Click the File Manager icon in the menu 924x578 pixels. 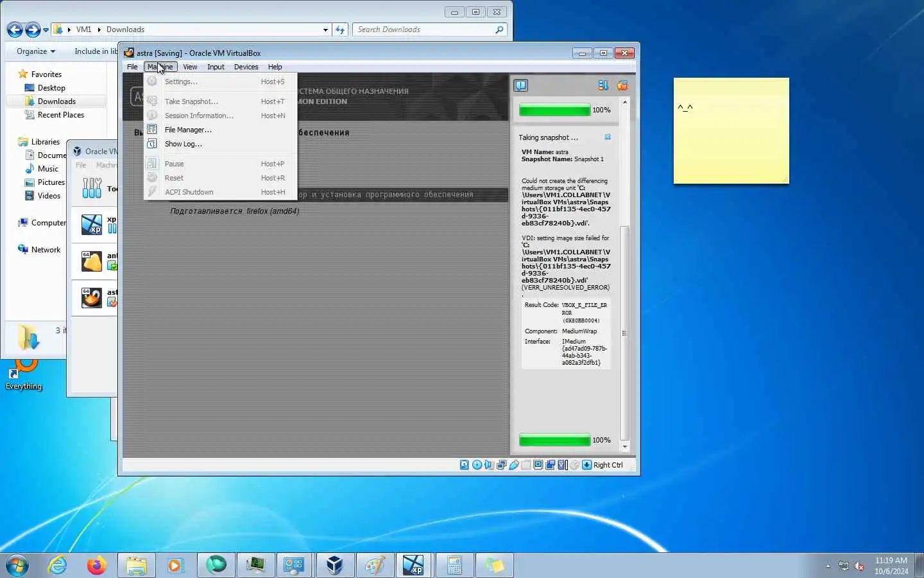[152, 129]
